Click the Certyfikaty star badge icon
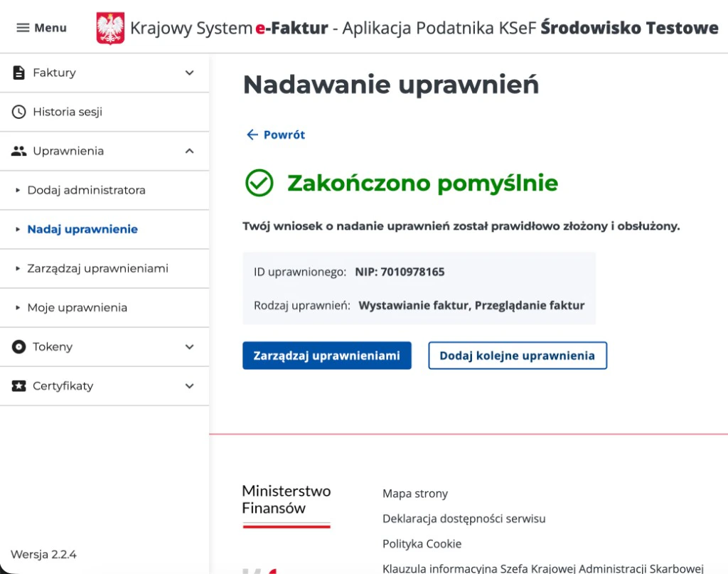Viewport: 728px width, 574px height. 18,386
